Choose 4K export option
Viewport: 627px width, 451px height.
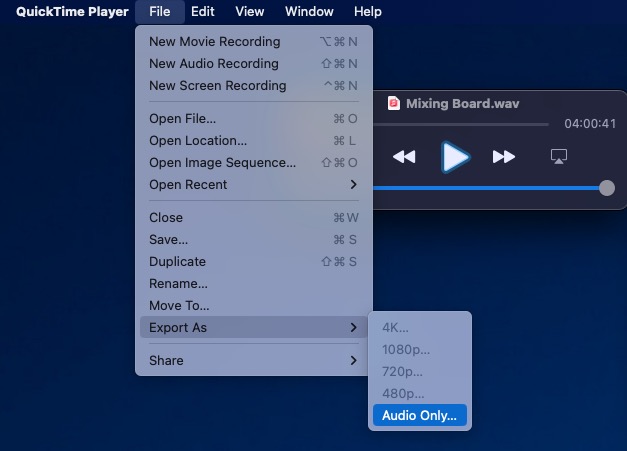click(x=419, y=327)
